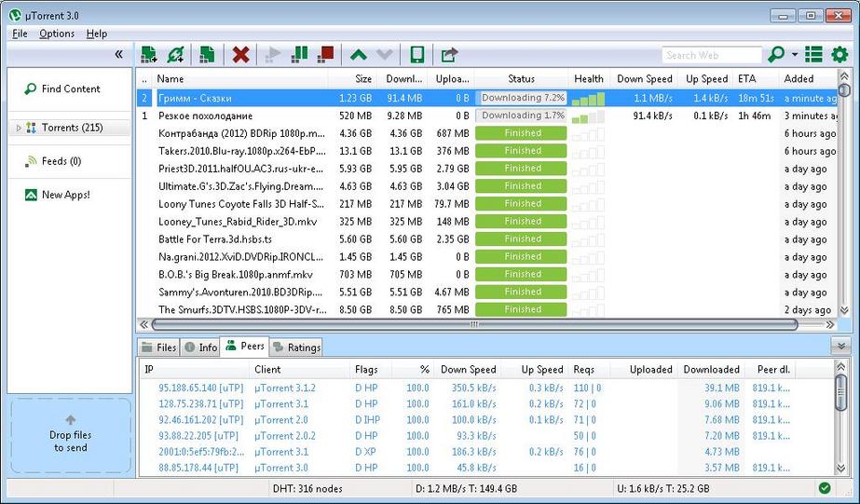Viewport: 860px width, 504px height.
Task: Sort torrents by Status column
Action: [521, 79]
